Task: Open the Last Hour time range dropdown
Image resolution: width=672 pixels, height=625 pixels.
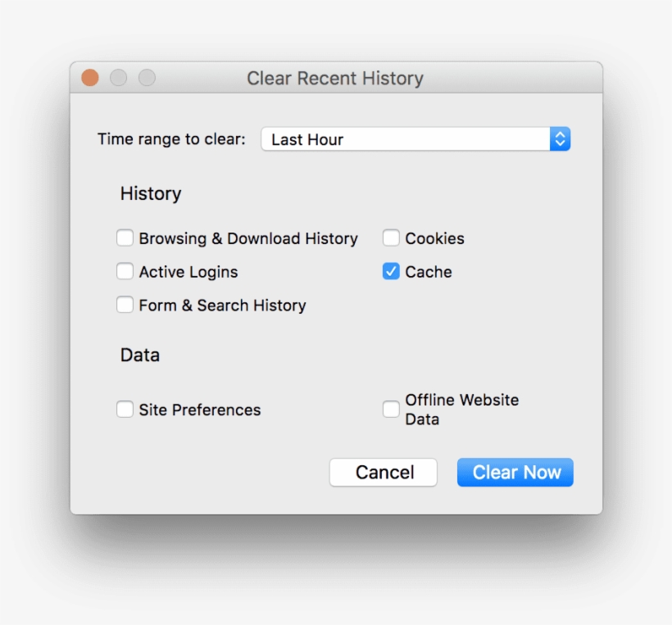Action: pos(406,139)
